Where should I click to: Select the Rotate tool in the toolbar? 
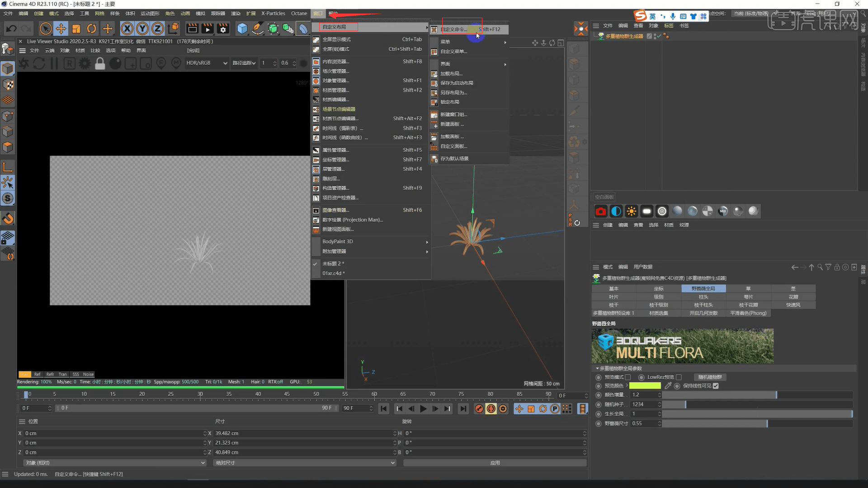91,28
